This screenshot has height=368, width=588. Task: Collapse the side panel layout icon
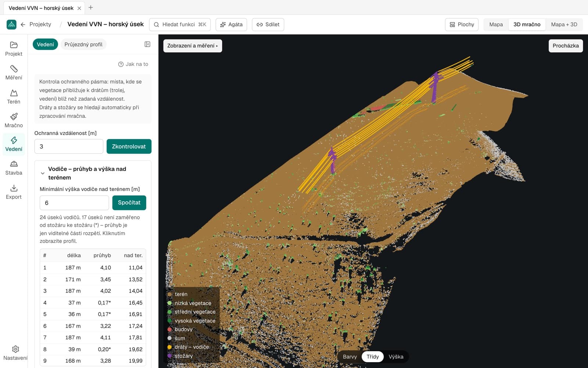[147, 44]
